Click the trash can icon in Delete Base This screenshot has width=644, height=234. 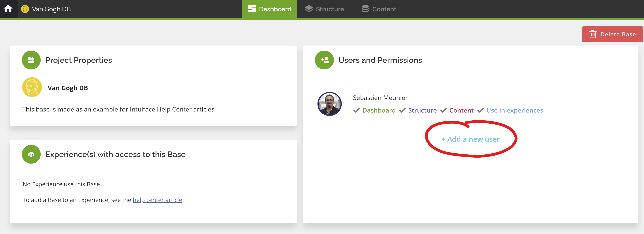[593, 34]
